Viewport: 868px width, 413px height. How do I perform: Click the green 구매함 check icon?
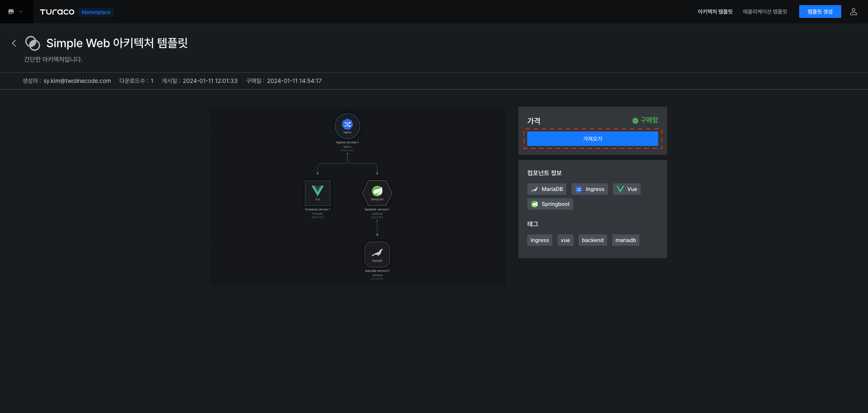point(635,121)
